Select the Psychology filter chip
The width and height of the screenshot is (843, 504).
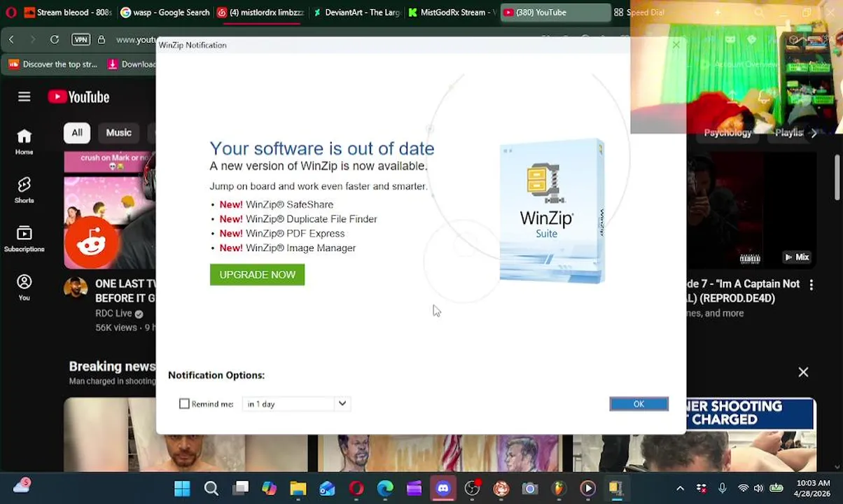727,132
